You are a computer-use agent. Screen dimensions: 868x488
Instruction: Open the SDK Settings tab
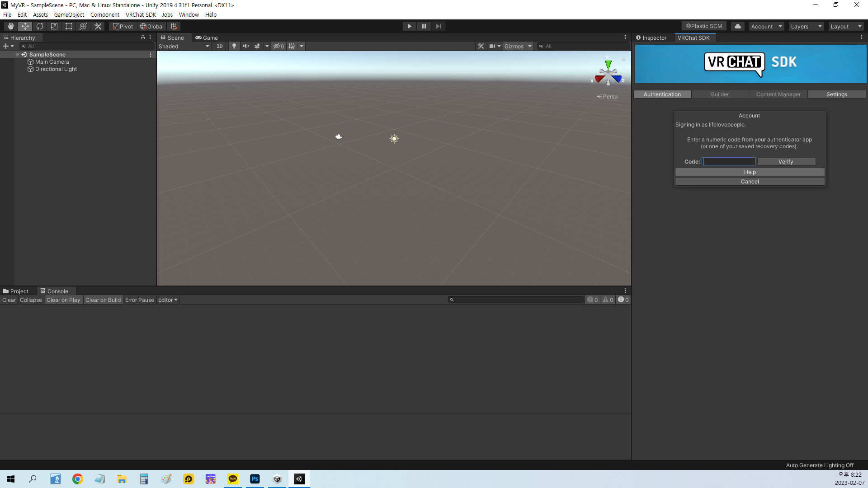837,94
